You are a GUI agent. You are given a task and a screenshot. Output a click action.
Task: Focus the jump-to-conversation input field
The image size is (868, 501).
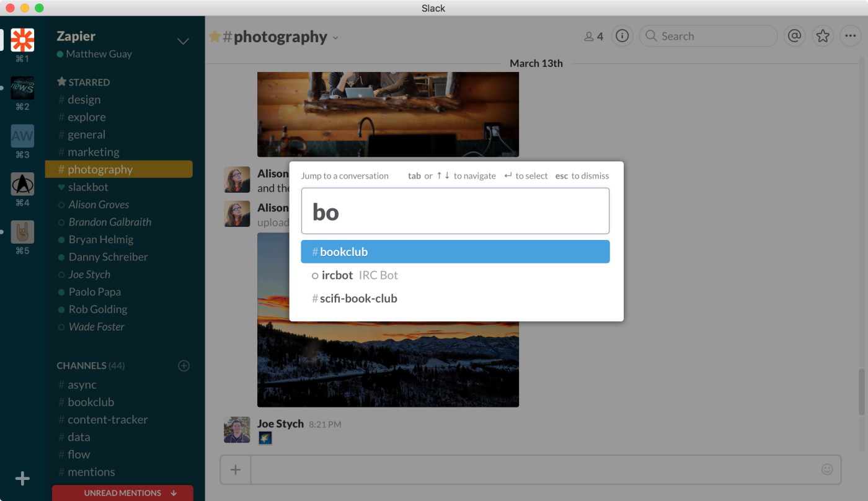tap(455, 211)
